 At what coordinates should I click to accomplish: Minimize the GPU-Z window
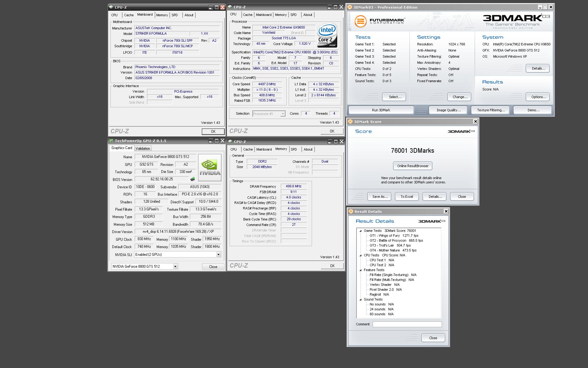[211, 141]
